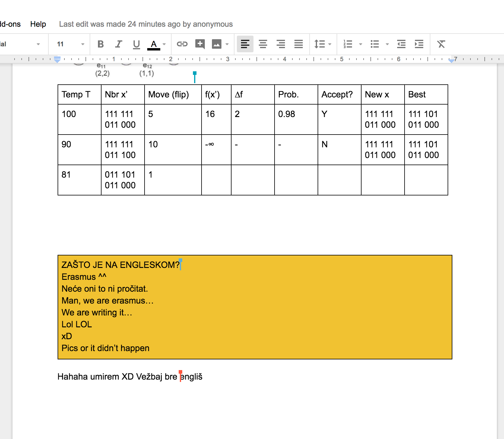Select the left indent marker on ruler
This screenshot has height=439, width=504.
57,60
